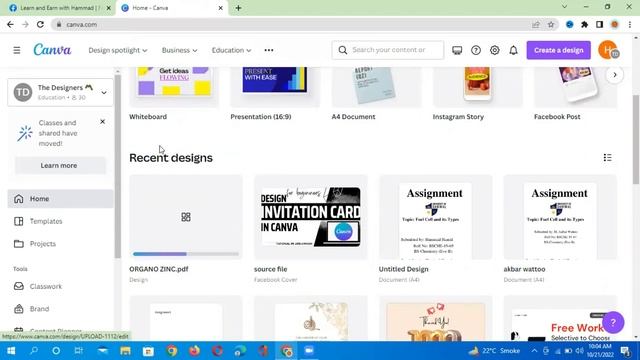Image resolution: width=640 pixels, height=360 pixels.
Task: Choose Instagram Story design type
Action: (478, 94)
